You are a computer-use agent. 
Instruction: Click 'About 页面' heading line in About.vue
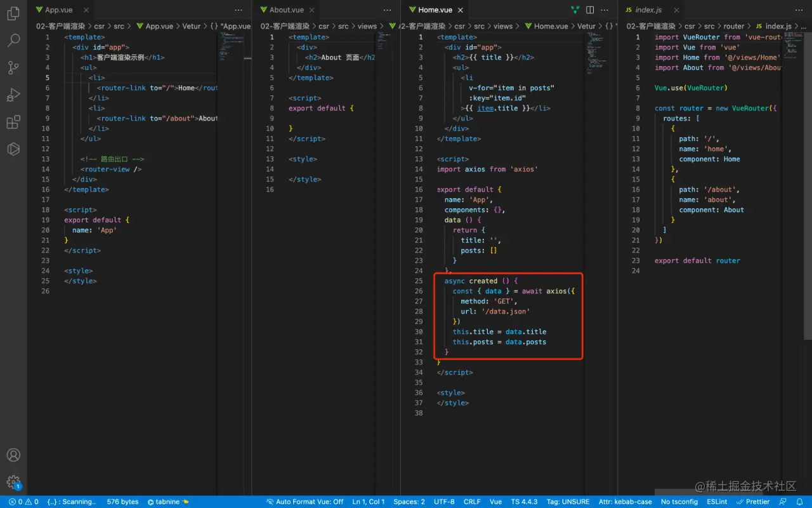pyautogui.click(x=340, y=57)
